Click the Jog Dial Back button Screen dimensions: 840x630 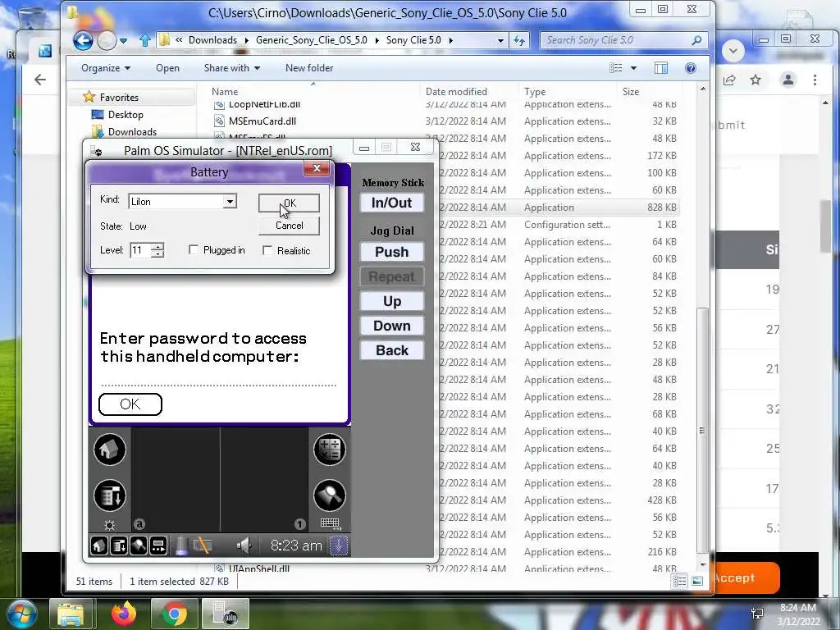[391, 350]
